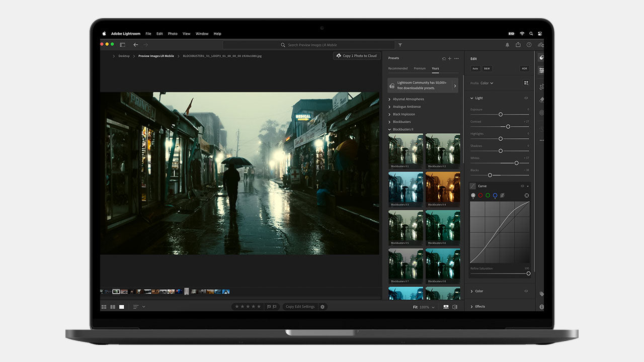Click the filter funnel icon beside search

tap(400, 45)
